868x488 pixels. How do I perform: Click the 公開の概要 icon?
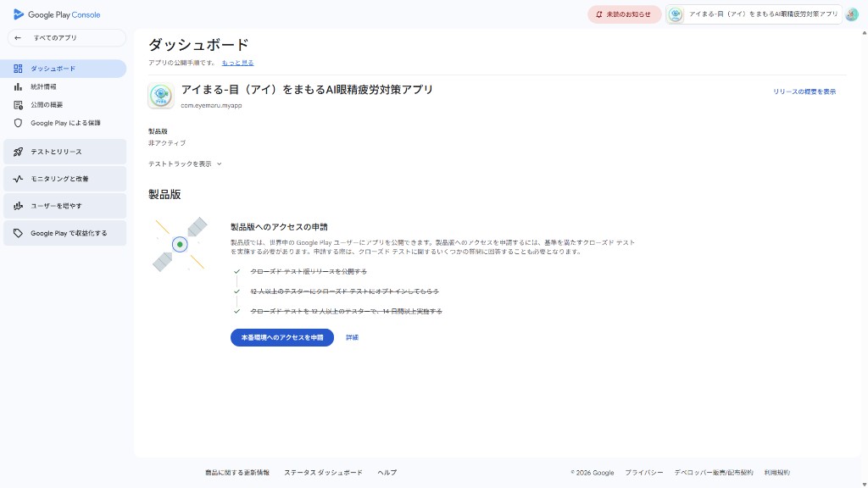coord(19,105)
